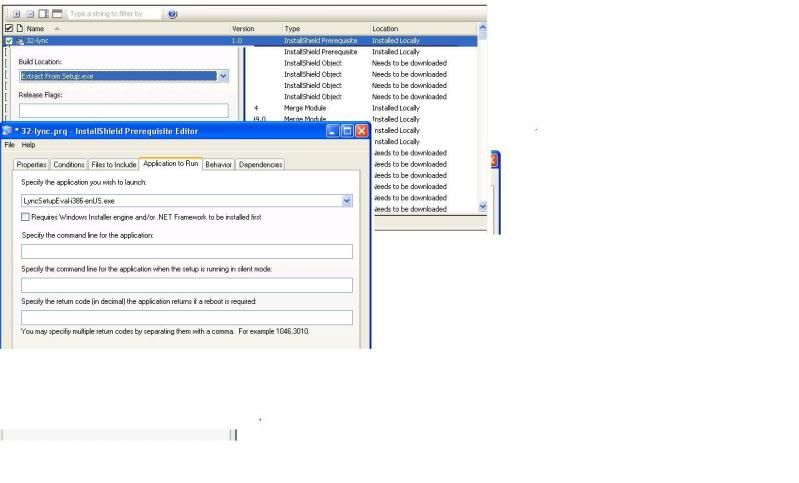The width and height of the screenshot is (799, 483).
Task: Toggle the top-panel layout toolbar icon
Action: click(58, 14)
